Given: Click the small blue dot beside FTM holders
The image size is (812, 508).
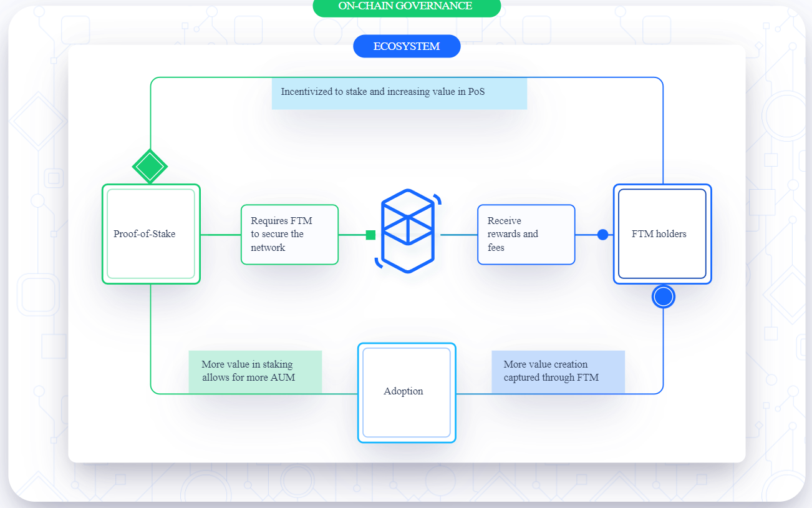Looking at the screenshot, I should 602,235.
